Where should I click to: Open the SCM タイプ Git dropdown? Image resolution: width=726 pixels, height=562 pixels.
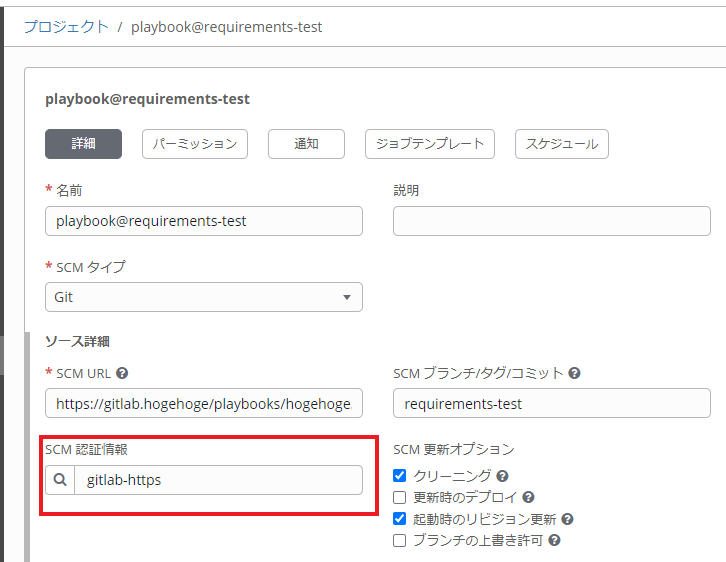tap(204, 297)
